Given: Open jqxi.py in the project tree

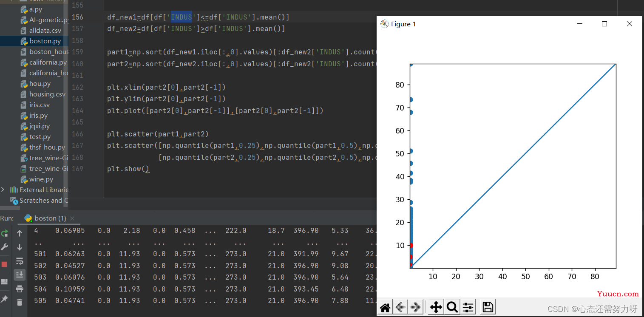Looking at the screenshot, I should point(40,126).
